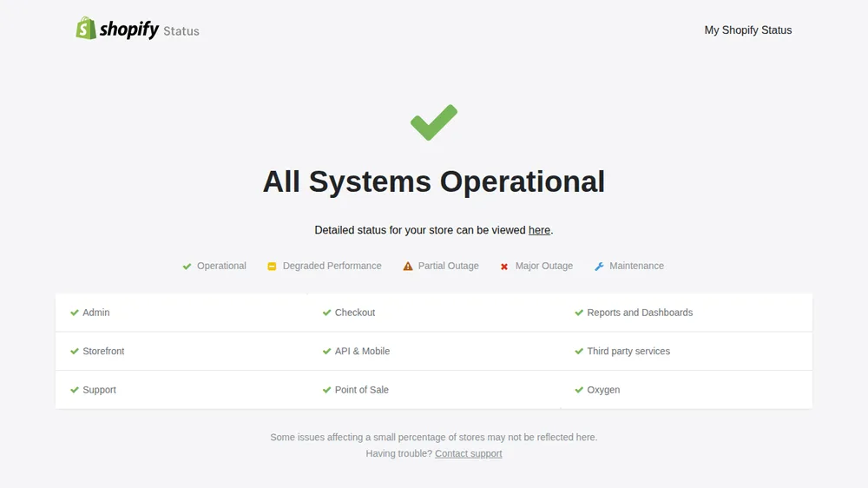Screen dimensions: 868x488
Task: Click the checkmark beside Third party services
Action: [579, 351]
